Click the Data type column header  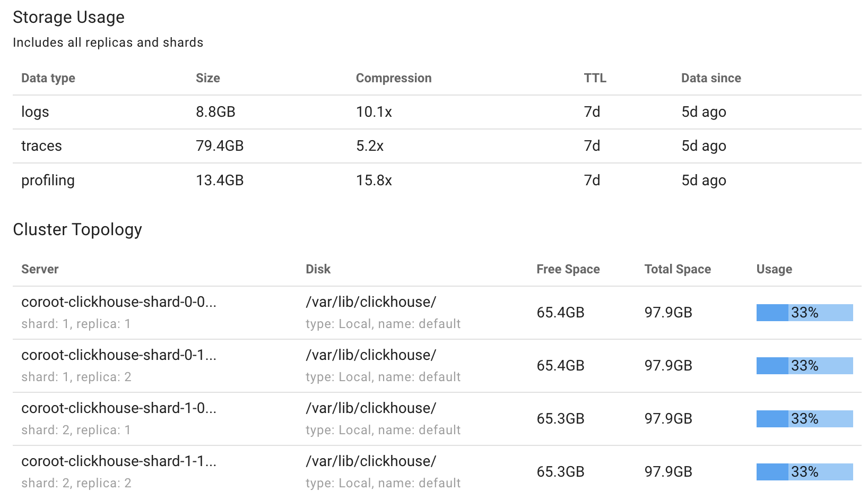coord(48,78)
